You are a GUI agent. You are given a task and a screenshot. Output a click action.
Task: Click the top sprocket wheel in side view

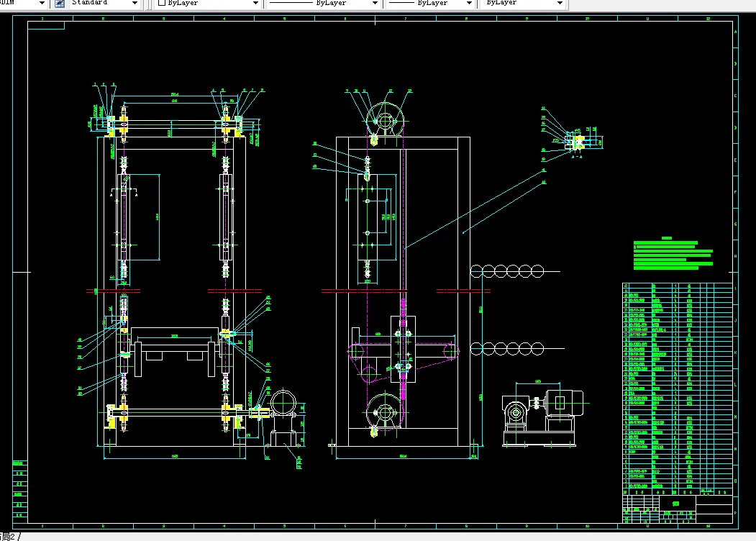click(x=385, y=121)
